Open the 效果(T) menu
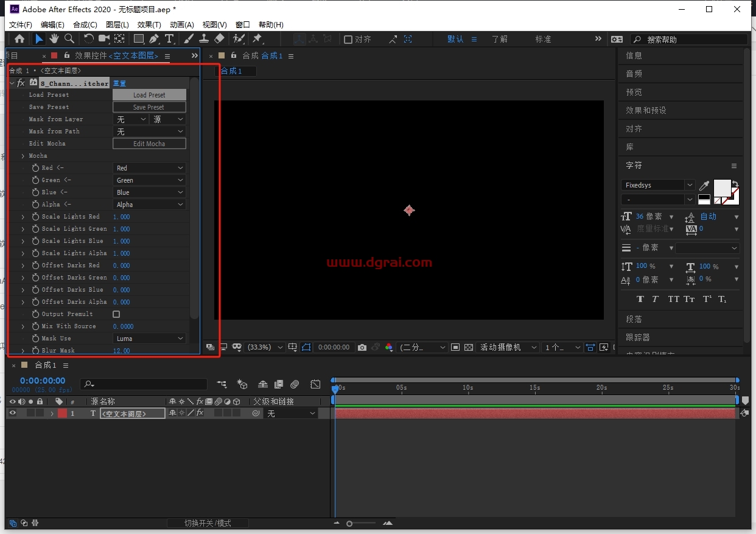 [149, 24]
